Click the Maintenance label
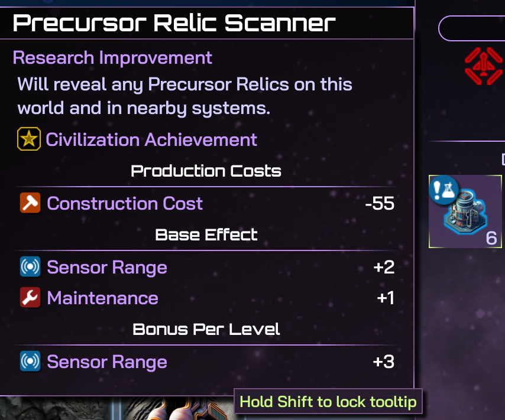This screenshot has width=505, height=420. pyautogui.click(x=102, y=298)
